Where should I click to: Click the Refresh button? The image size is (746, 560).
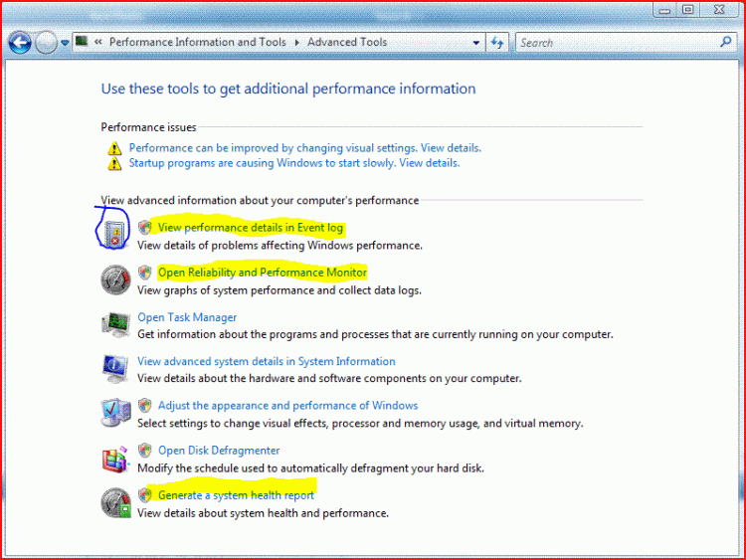tap(497, 43)
